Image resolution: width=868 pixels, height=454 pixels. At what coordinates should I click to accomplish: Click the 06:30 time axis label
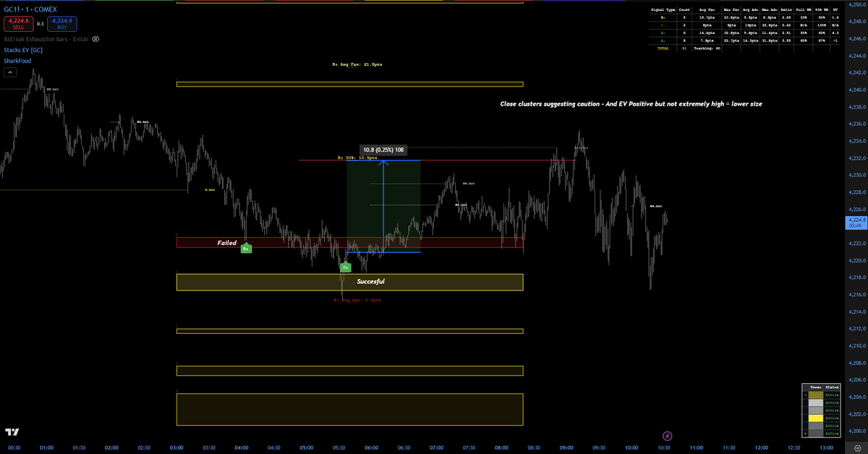(404, 448)
